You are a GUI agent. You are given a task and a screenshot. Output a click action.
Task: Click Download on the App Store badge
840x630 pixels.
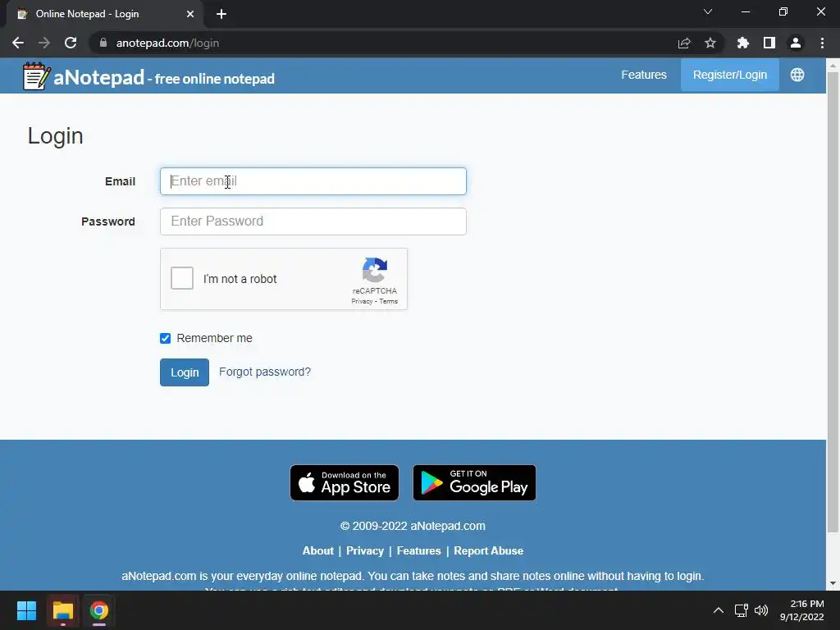[345, 482]
